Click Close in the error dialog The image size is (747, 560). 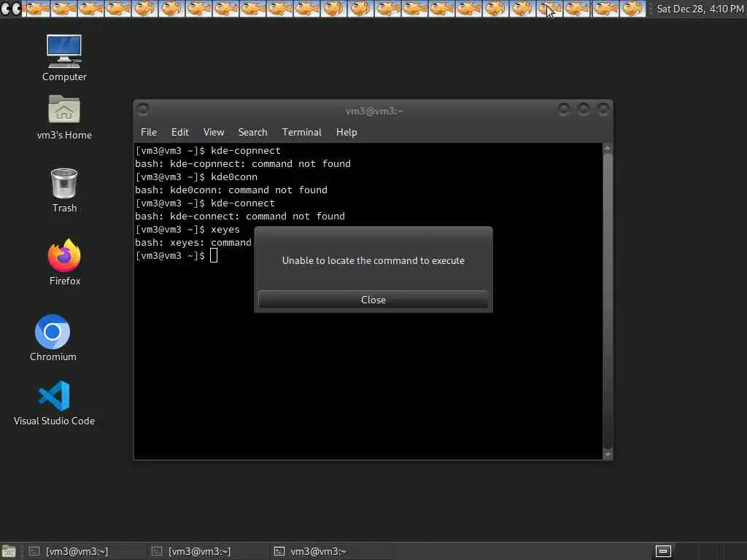[x=373, y=300]
